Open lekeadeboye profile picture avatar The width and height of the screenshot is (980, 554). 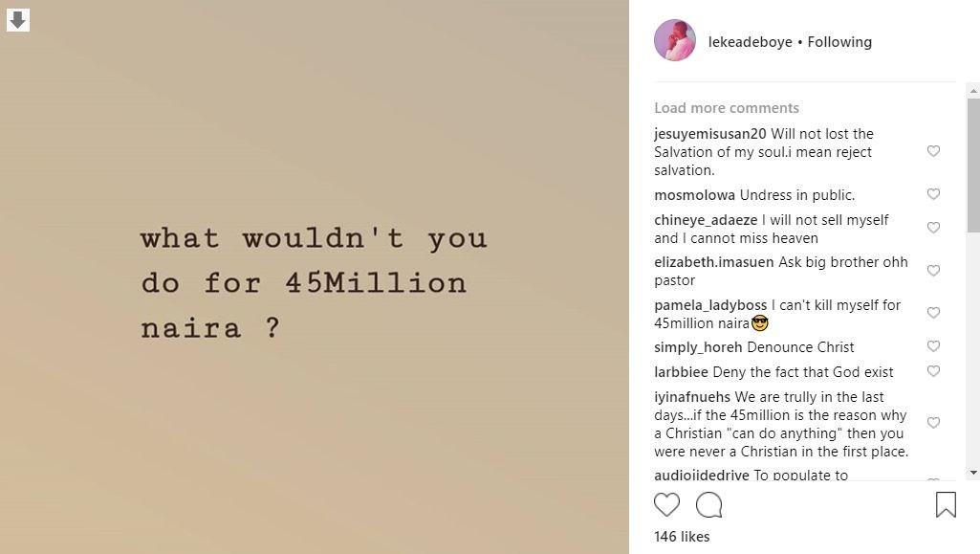tap(674, 40)
